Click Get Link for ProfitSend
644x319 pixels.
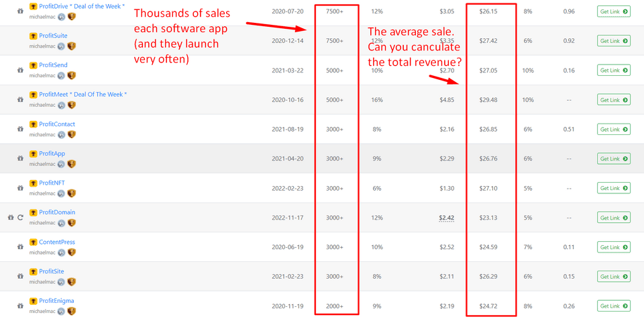click(614, 71)
